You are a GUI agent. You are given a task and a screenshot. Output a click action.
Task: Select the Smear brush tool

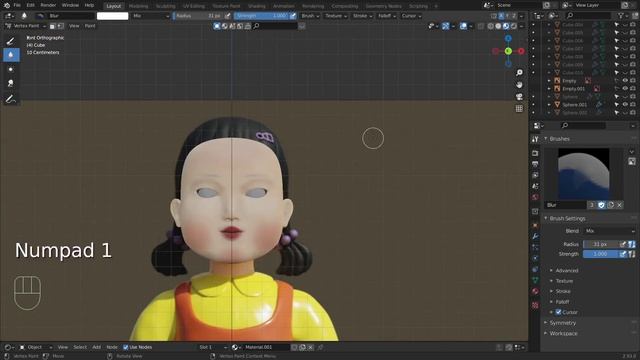tap(11, 83)
